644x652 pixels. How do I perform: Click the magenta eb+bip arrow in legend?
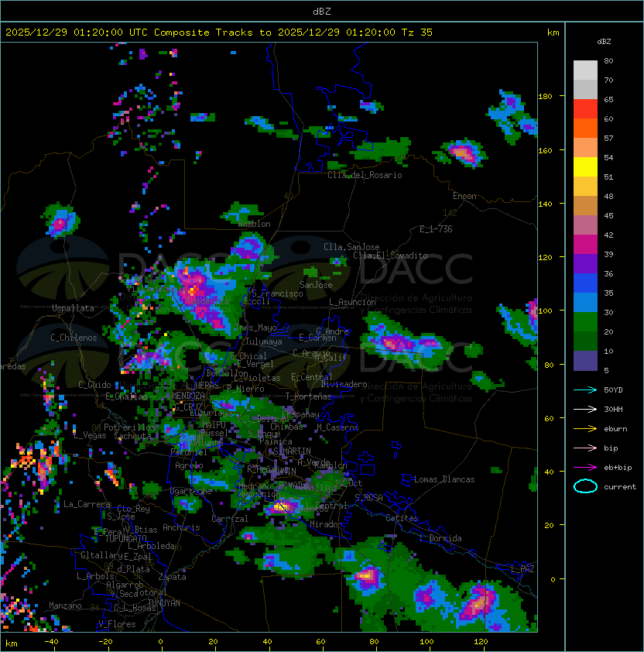[585, 468]
